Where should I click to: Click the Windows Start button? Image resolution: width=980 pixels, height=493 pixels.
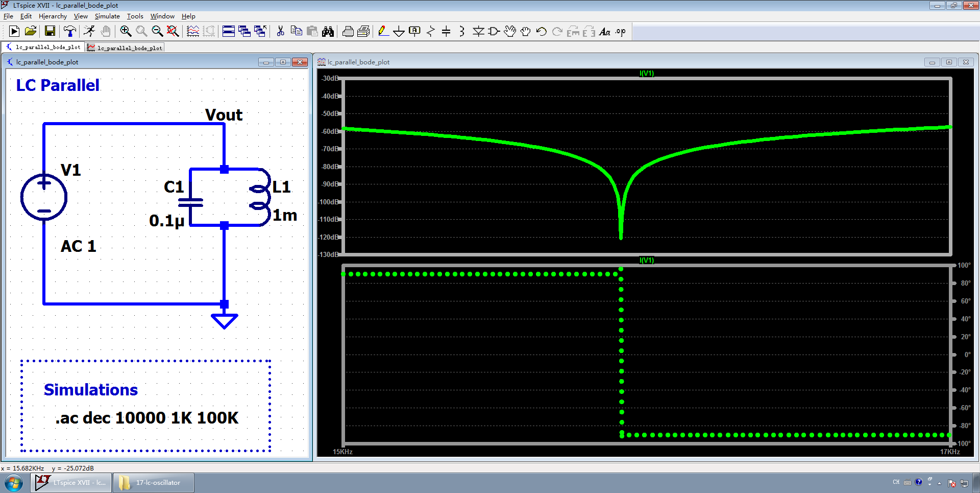pyautogui.click(x=14, y=483)
